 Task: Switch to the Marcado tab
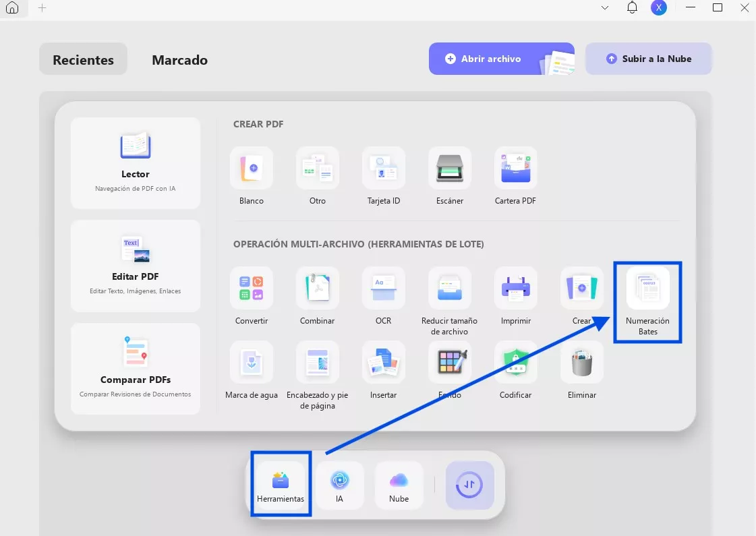click(180, 60)
